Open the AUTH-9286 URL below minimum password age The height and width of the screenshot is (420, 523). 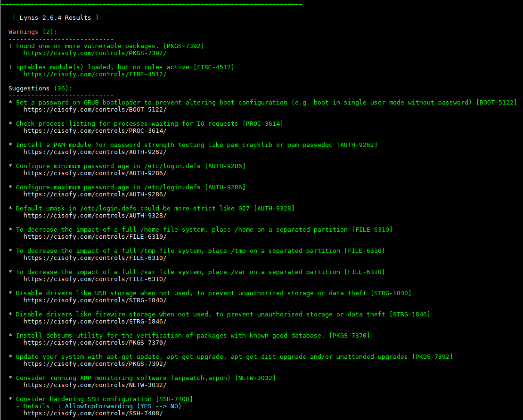(95, 173)
